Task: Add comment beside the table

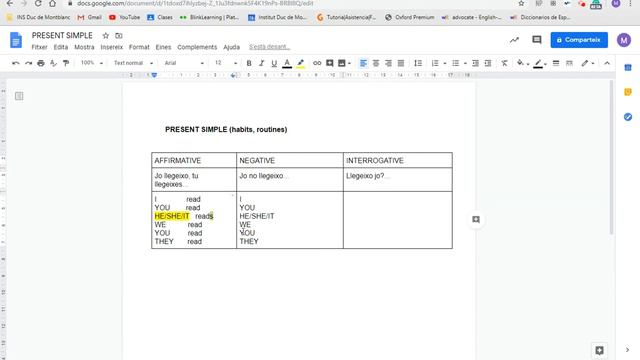Action: (476, 220)
